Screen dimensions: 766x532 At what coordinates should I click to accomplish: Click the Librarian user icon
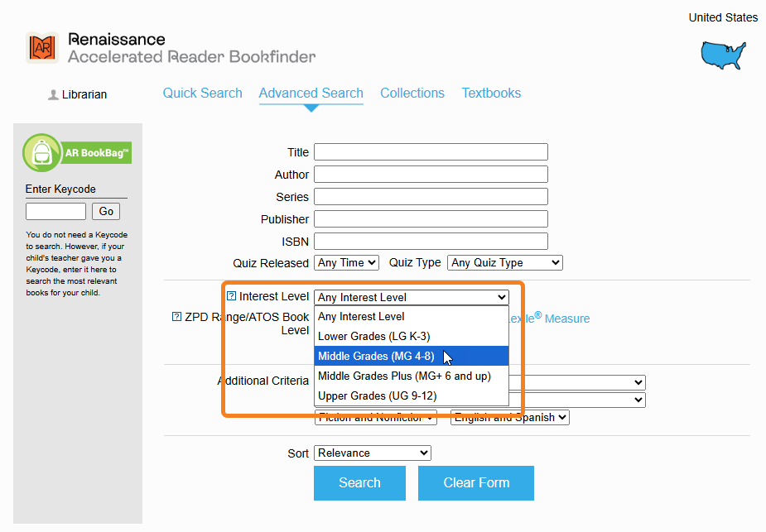click(x=53, y=95)
